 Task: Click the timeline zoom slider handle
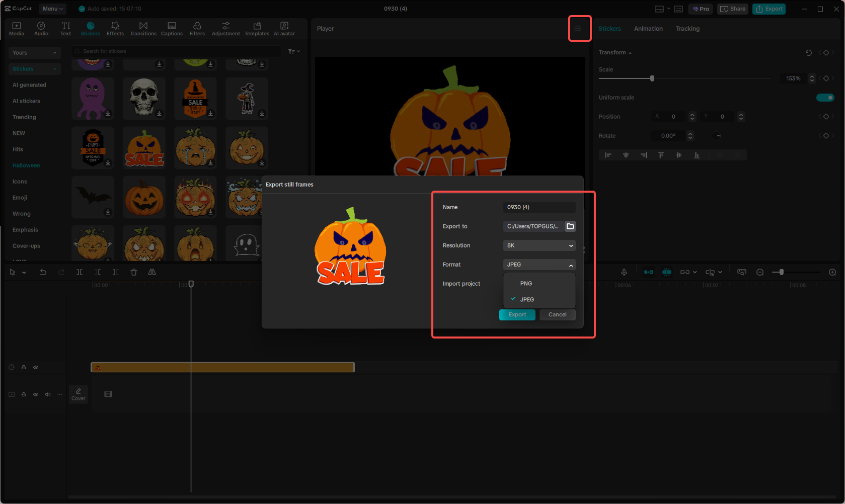click(781, 272)
